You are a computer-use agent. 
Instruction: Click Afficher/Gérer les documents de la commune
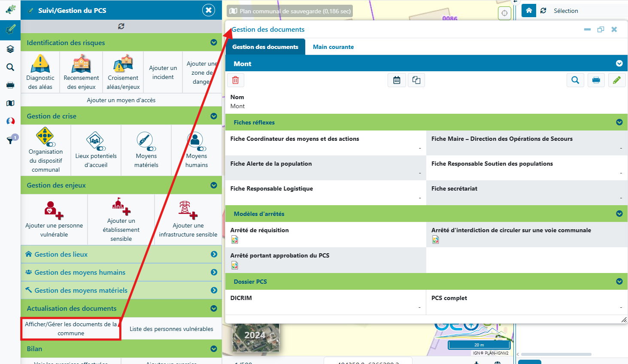[71, 329]
